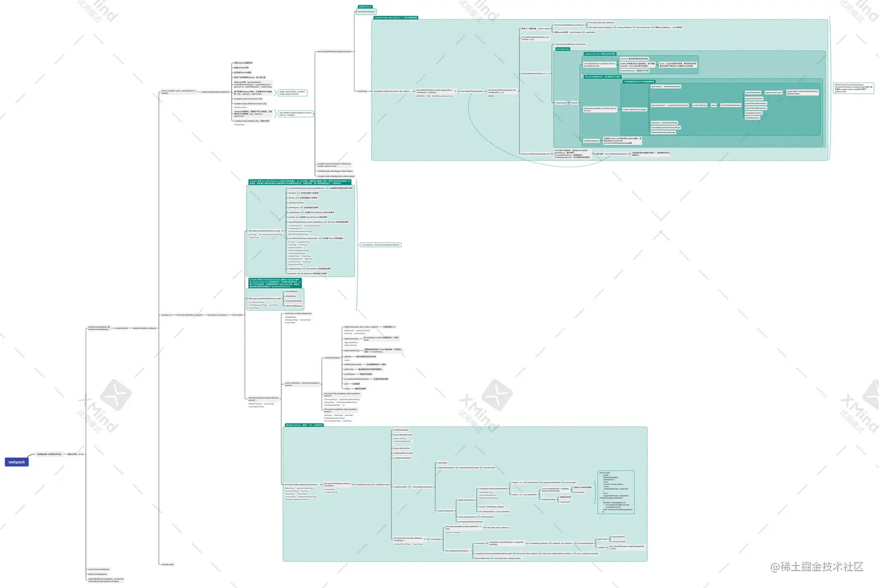
Task: Select the compiler.watch node
Action: click(167, 564)
